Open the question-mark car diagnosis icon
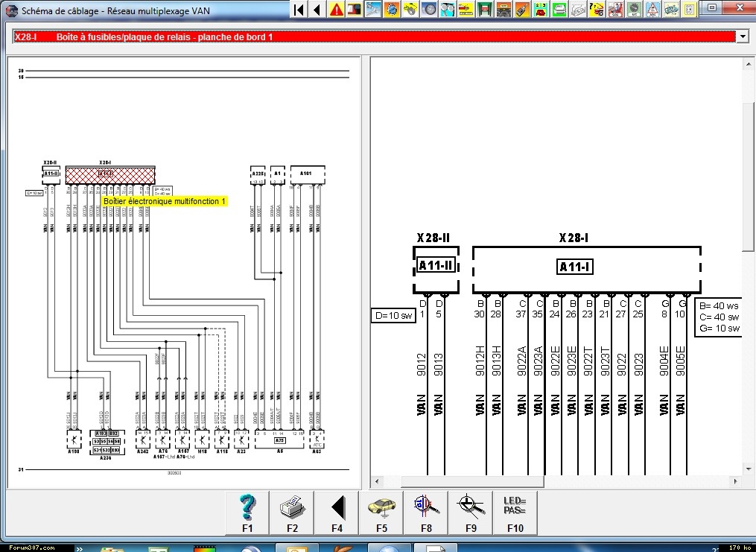 click(x=597, y=9)
